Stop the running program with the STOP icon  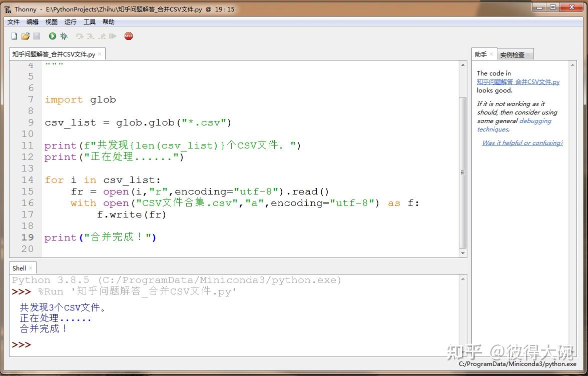(x=129, y=35)
